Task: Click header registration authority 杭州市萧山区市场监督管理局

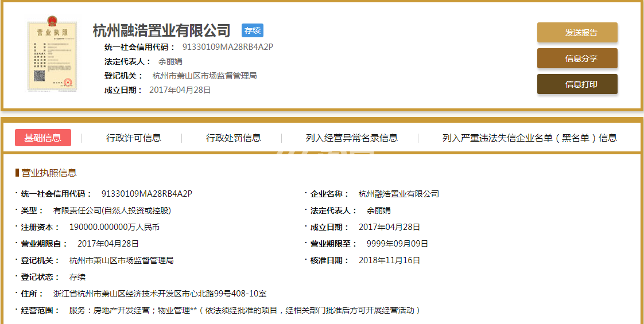Action: (x=204, y=76)
